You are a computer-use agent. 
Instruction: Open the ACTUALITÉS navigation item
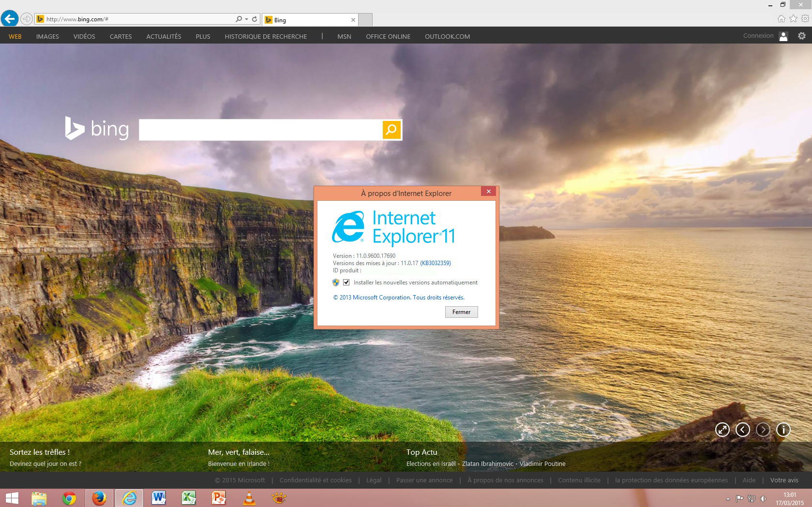[x=164, y=36]
